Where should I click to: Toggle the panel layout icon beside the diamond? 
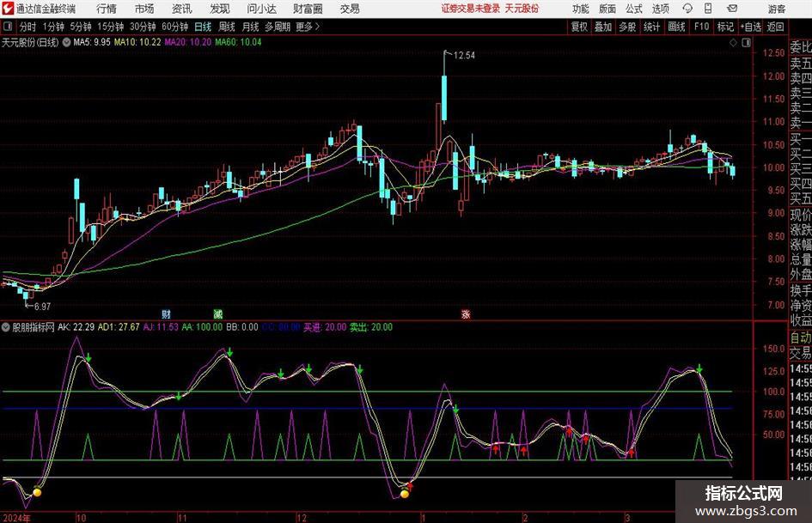point(746,43)
